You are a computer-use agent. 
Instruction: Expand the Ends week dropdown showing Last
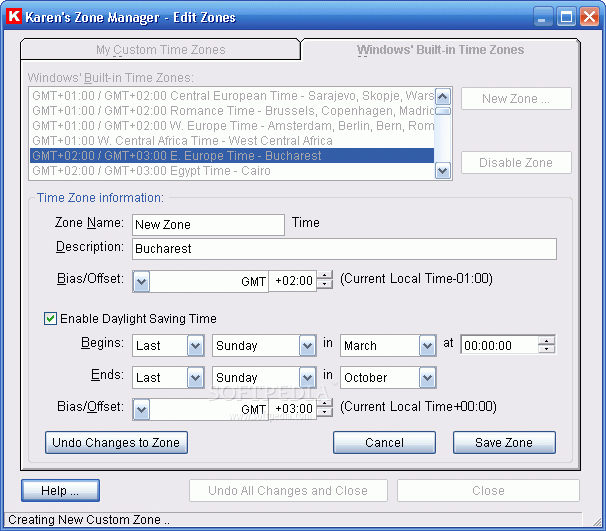[196, 378]
